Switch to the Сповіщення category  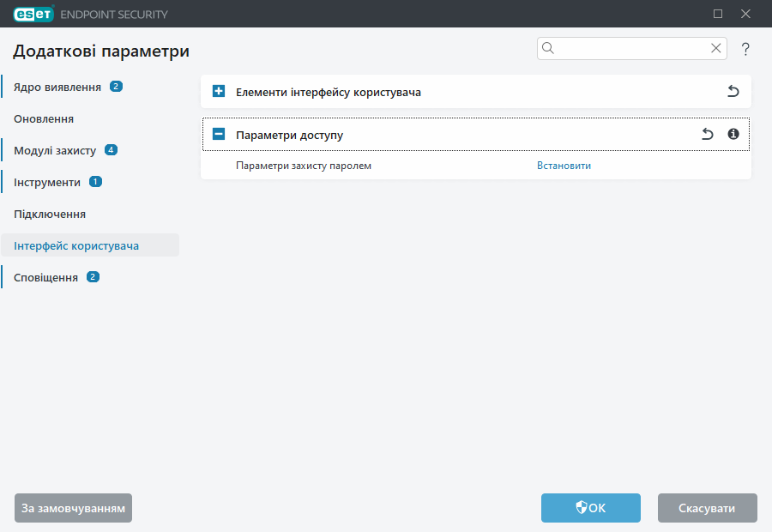point(46,277)
